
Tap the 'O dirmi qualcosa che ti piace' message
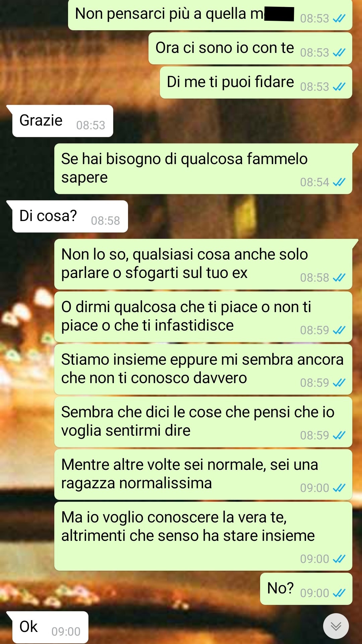[x=203, y=317]
